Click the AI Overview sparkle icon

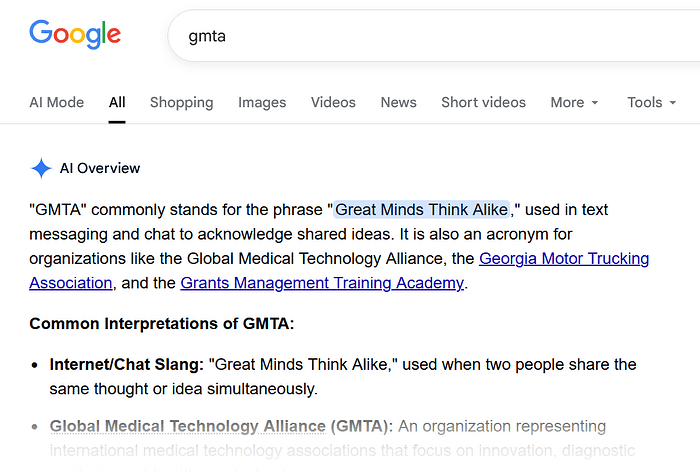coord(41,168)
